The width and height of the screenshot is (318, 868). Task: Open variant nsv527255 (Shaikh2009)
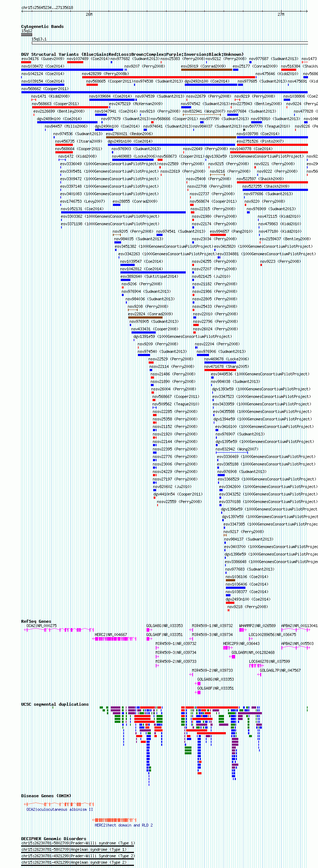tap(266, 186)
